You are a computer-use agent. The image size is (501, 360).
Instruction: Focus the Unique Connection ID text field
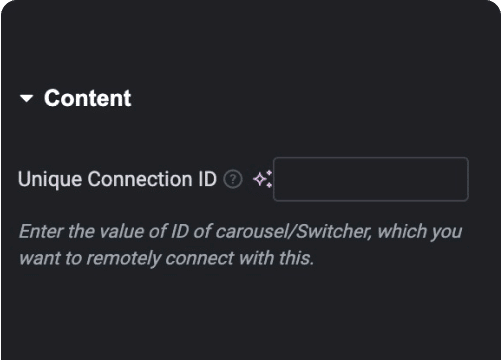coord(371,179)
